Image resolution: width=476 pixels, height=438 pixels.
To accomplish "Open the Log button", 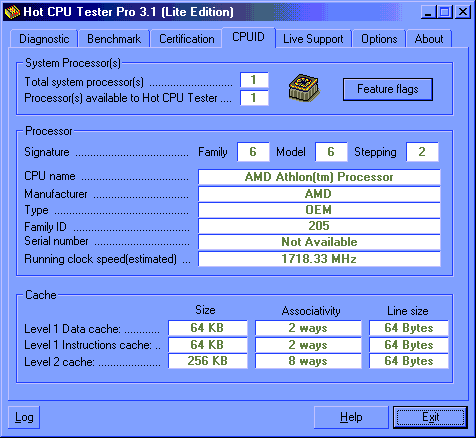I will pyautogui.click(x=24, y=417).
